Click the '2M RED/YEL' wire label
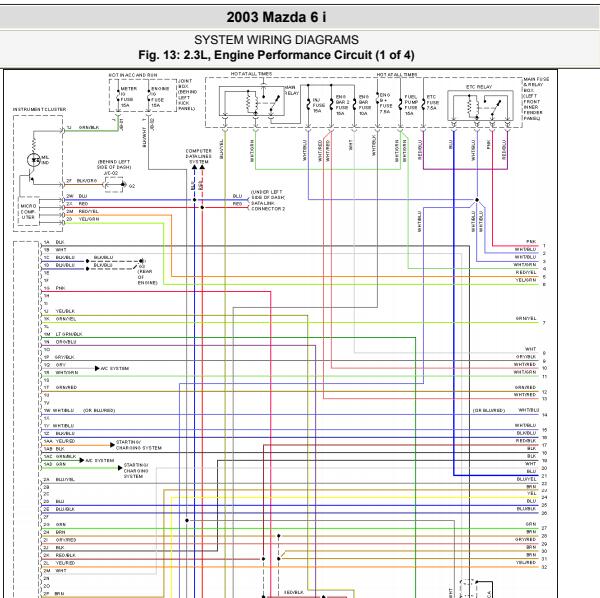Image resolution: width=600 pixels, height=598 pixels. click(x=82, y=211)
